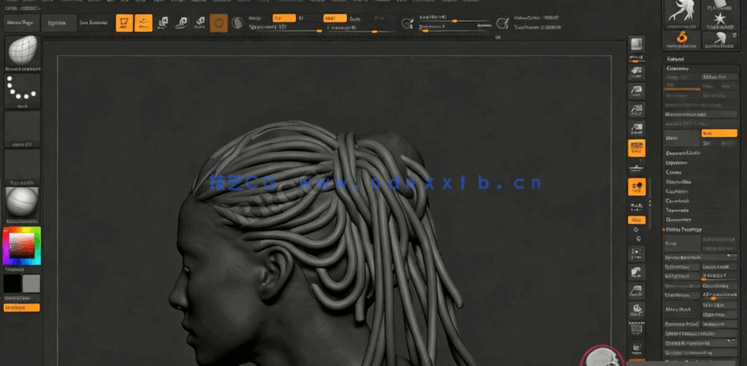The width and height of the screenshot is (747, 366).
Task: Select the star-shaped tool thumbnail
Action: (720, 19)
